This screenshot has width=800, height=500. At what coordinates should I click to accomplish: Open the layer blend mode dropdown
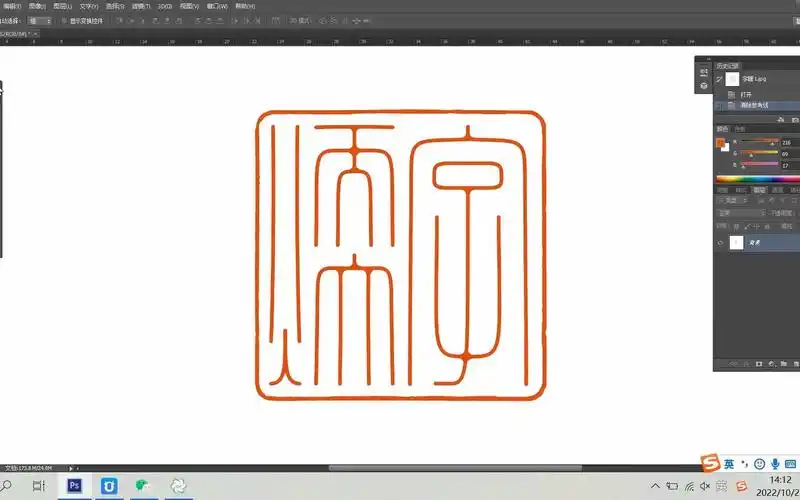click(x=740, y=213)
